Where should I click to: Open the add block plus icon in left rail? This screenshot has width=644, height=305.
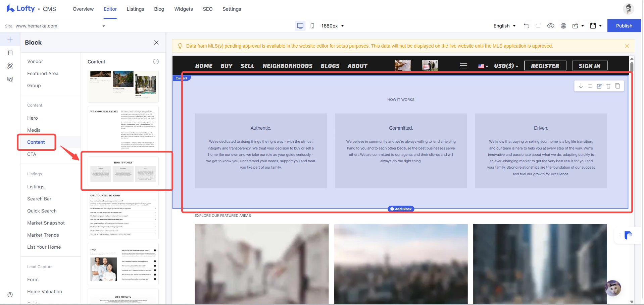pos(10,39)
